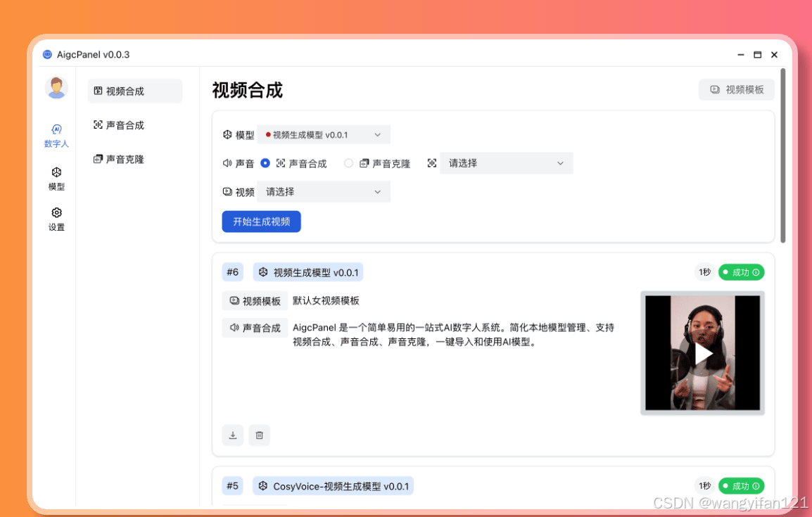Close the AigcPanel window
812x517 pixels.
pyautogui.click(x=774, y=54)
